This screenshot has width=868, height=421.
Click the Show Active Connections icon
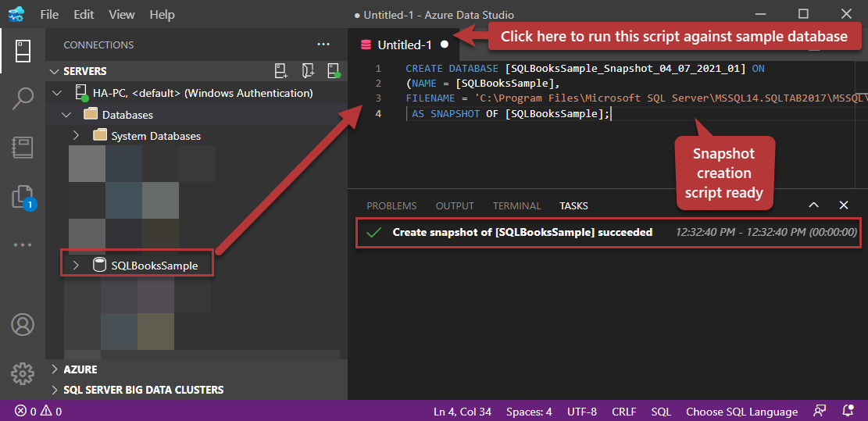pyautogui.click(x=334, y=71)
